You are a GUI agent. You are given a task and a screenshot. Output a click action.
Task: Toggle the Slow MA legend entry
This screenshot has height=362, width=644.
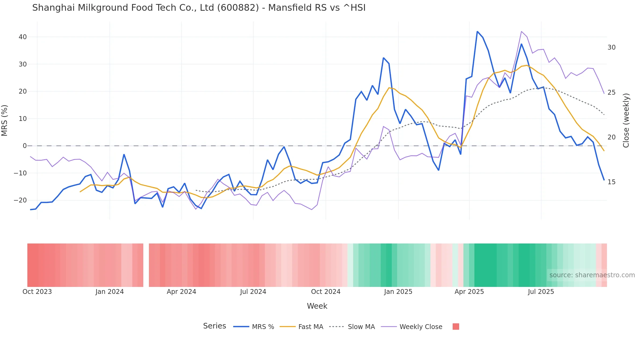coord(352,327)
